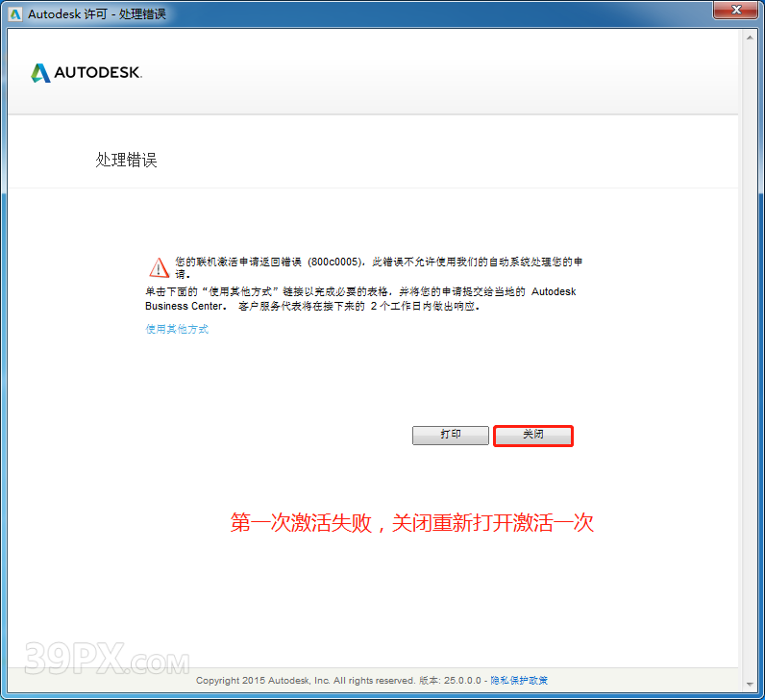Open the 隐私保护政策 link in footer

pos(519,681)
